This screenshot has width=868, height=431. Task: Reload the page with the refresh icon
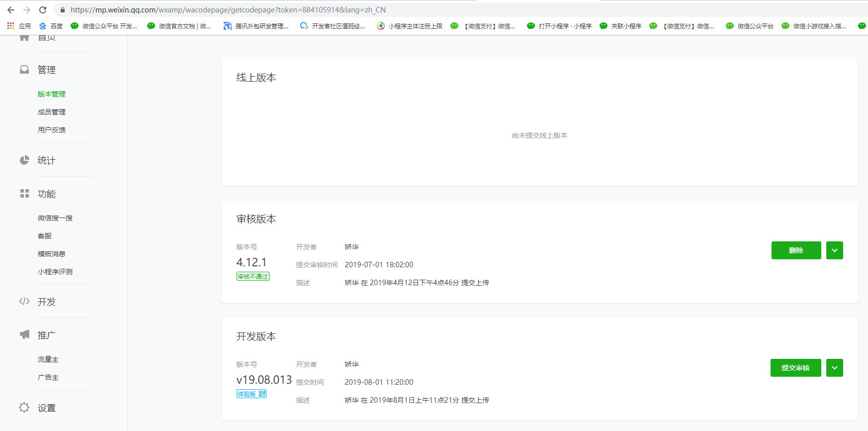43,10
